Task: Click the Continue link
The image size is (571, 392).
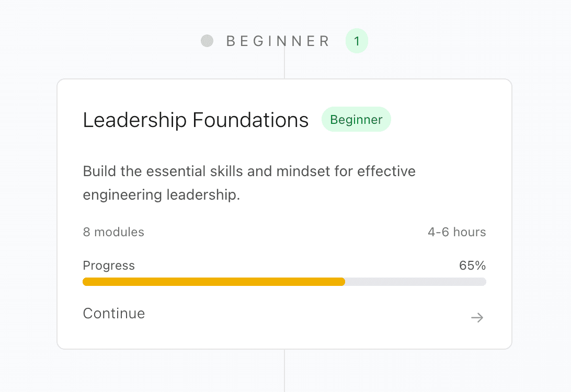Action: 113,314
